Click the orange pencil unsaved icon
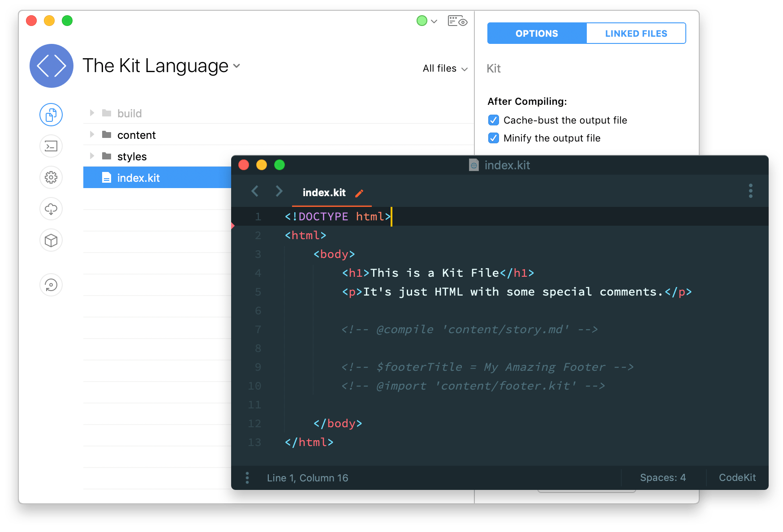This screenshot has width=783, height=532. (x=359, y=193)
